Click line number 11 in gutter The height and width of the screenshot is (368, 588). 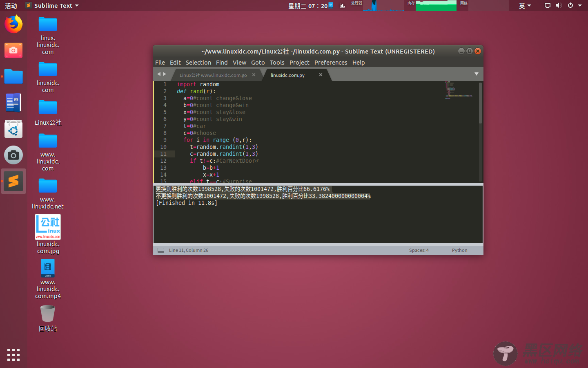(163, 154)
